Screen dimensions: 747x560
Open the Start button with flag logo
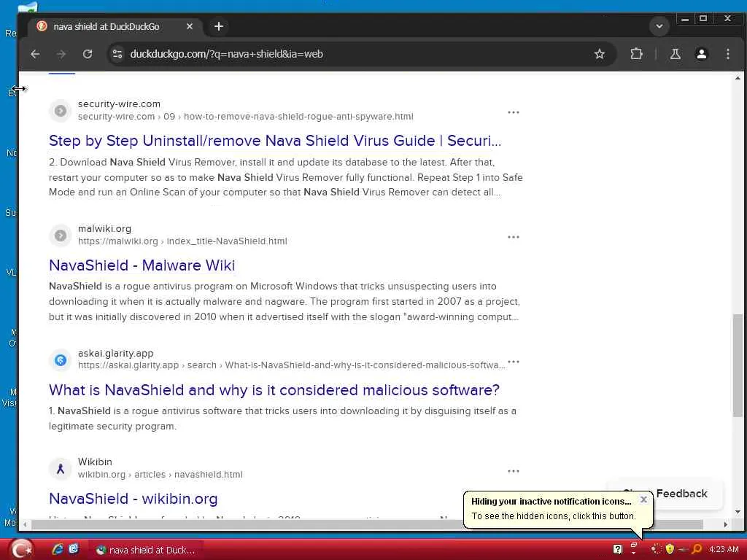(x=21, y=550)
